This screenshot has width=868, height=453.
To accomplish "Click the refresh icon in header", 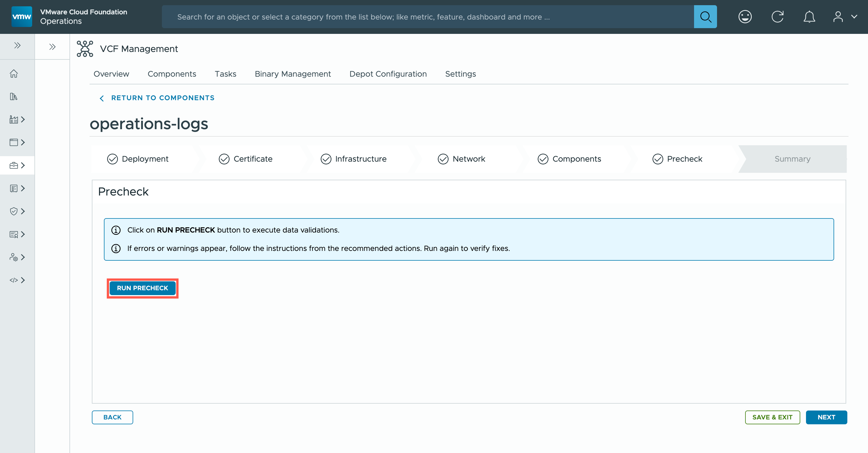I will click(777, 17).
